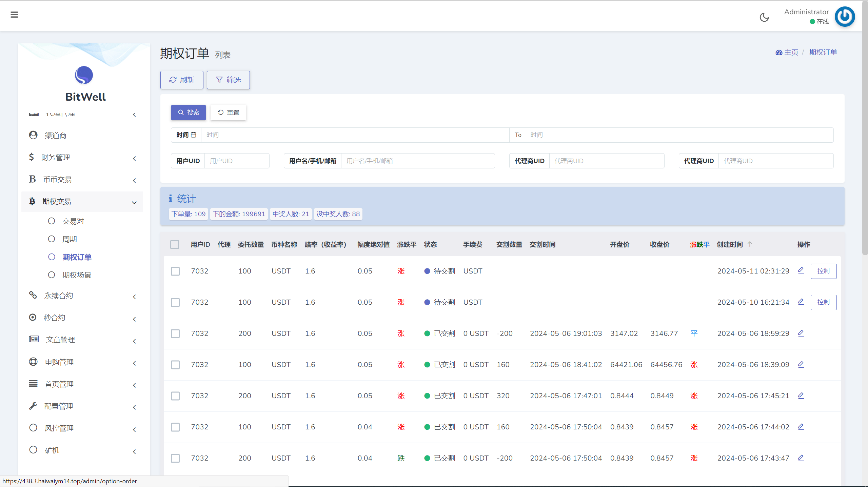Viewport: 868px width, 487px height.
Task: Click the 创建时间 sort arrow icon
Action: pyautogui.click(x=750, y=244)
